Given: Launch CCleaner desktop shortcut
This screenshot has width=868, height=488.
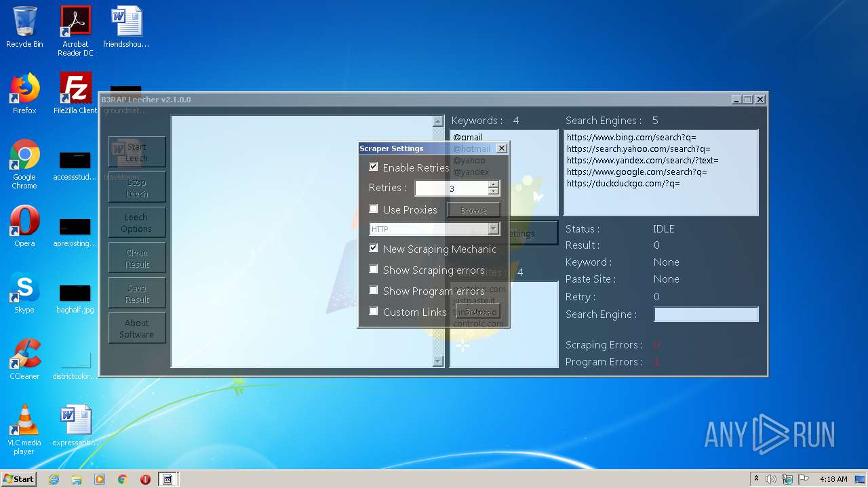Looking at the screenshot, I should click(x=24, y=359).
